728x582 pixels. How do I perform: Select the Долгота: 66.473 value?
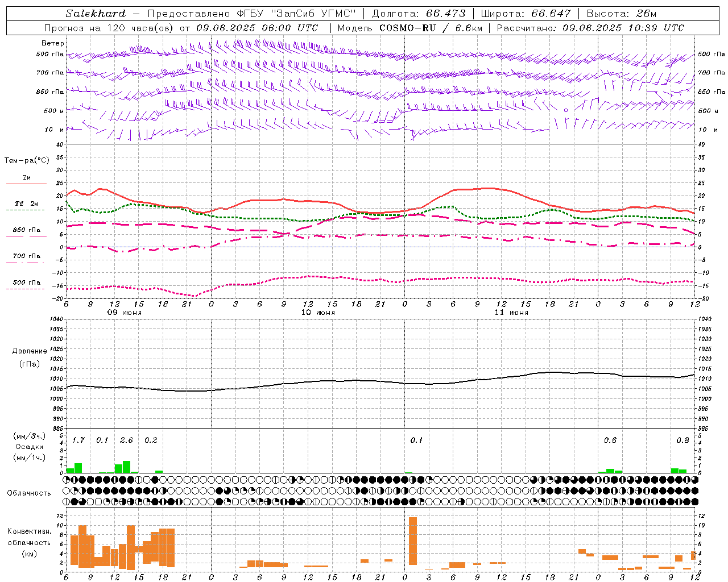click(417, 14)
